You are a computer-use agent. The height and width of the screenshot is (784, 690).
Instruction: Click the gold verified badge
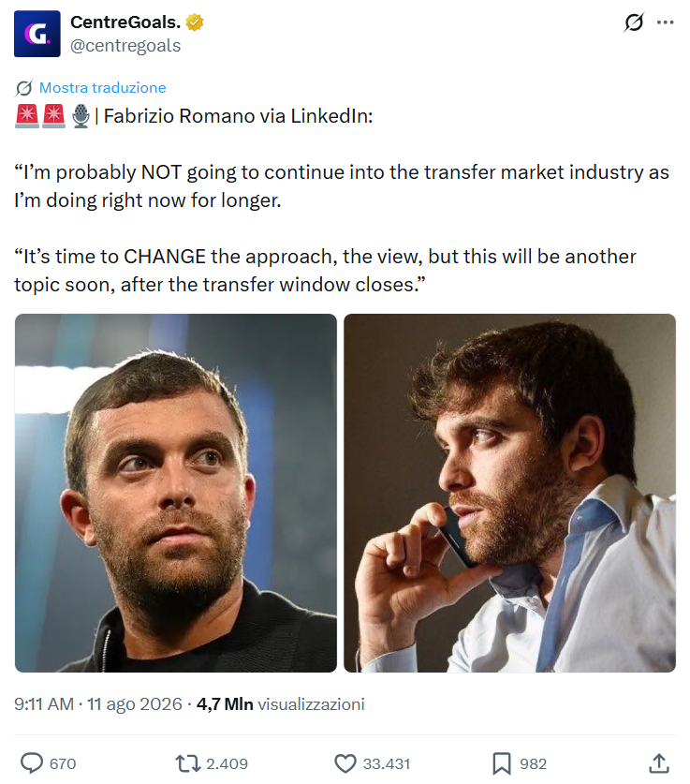click(x=195, y=22)
